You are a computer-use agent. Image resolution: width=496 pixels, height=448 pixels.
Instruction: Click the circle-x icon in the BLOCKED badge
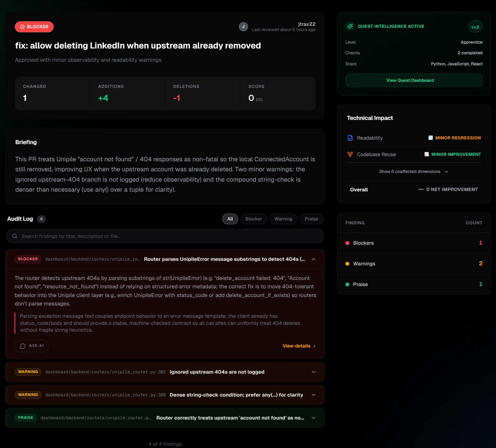point(22,27)
